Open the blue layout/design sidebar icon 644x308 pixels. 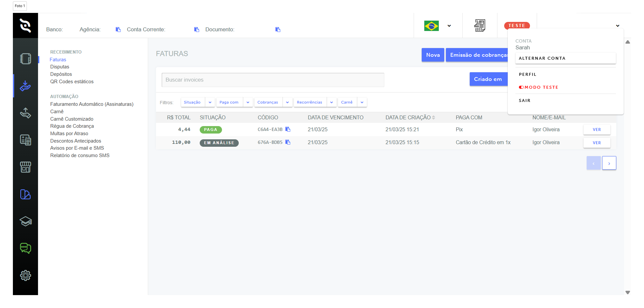point(25,194)
